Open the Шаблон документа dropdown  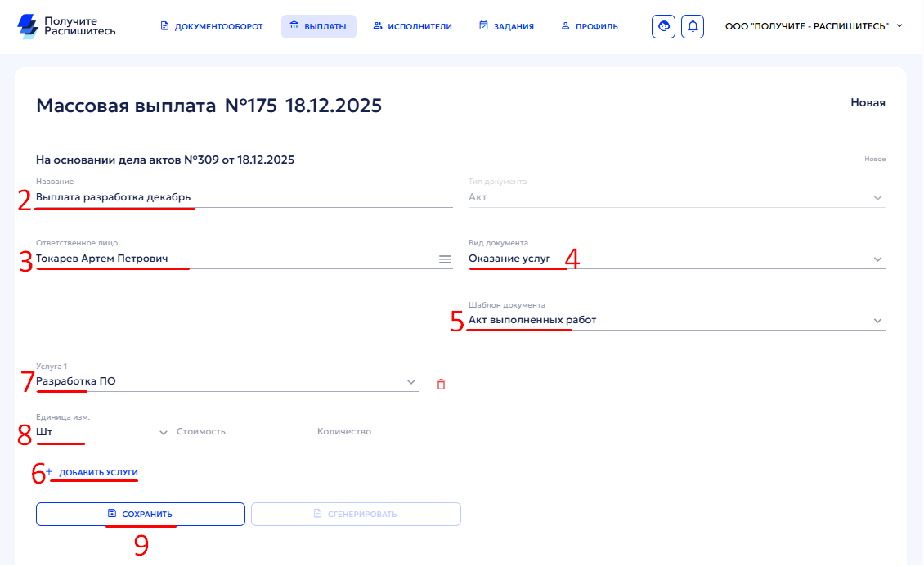pos(877,321)
